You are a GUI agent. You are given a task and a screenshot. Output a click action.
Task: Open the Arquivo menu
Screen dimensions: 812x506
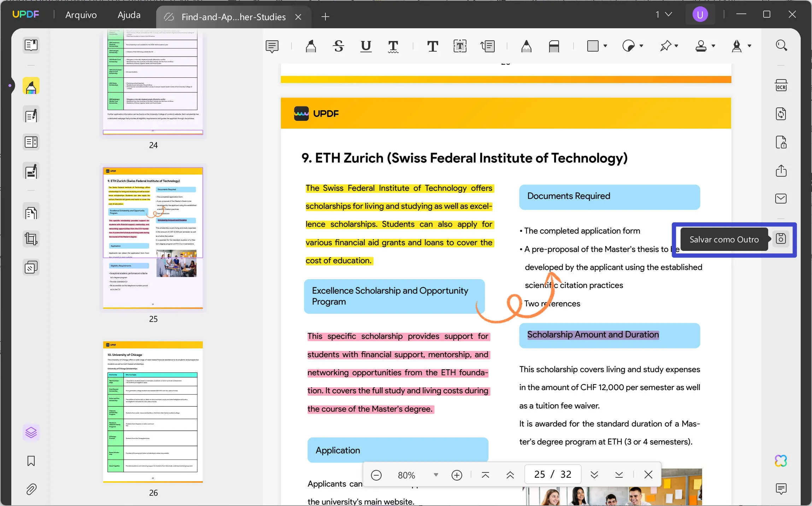(x=81, y=15)
